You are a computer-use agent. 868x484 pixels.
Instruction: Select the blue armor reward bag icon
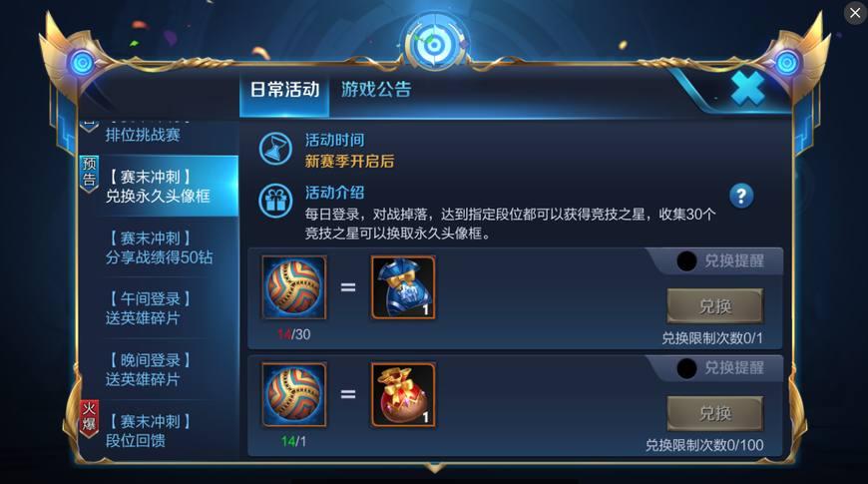(403, 287)
